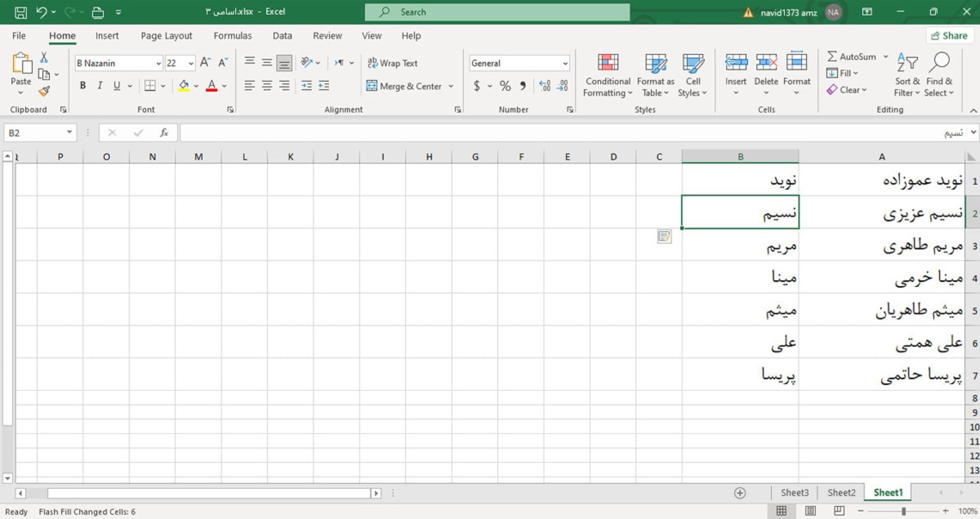Image resolution: width=980 pixels, height=519 pixels.
Task: Click the Percent Style icon
Action: point(505,86)
